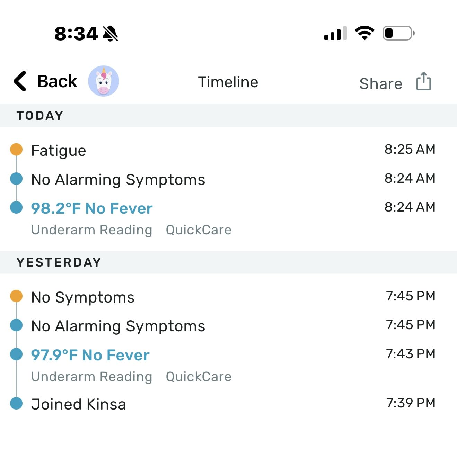Open the 98.2°F No Fever reading
The image size is (457, 476).
point(92,208)
